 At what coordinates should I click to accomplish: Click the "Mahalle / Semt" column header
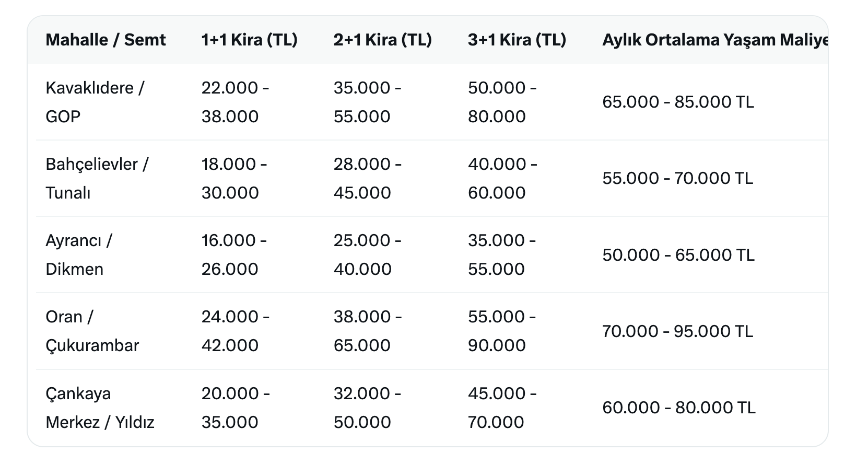[x=105, y=40]
